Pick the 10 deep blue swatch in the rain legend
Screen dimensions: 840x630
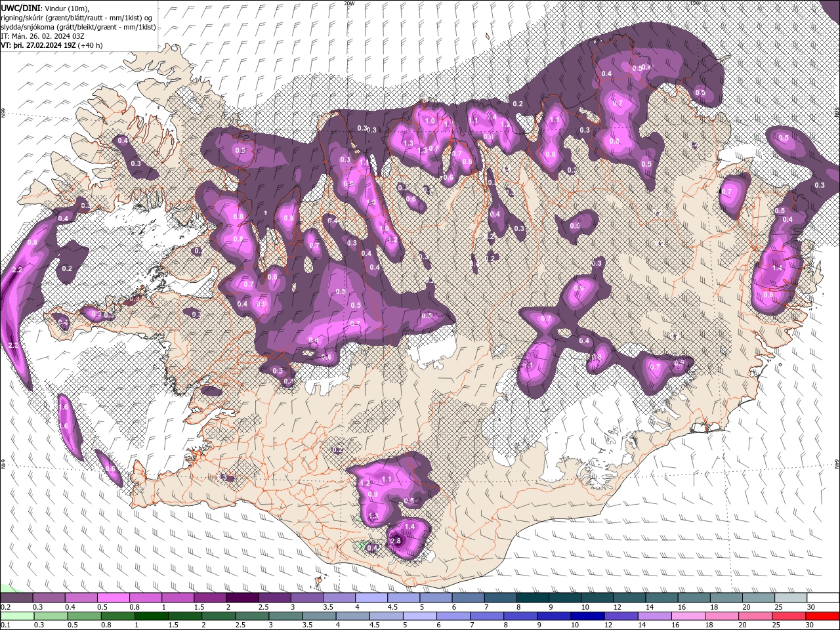[x=587, y=616]
